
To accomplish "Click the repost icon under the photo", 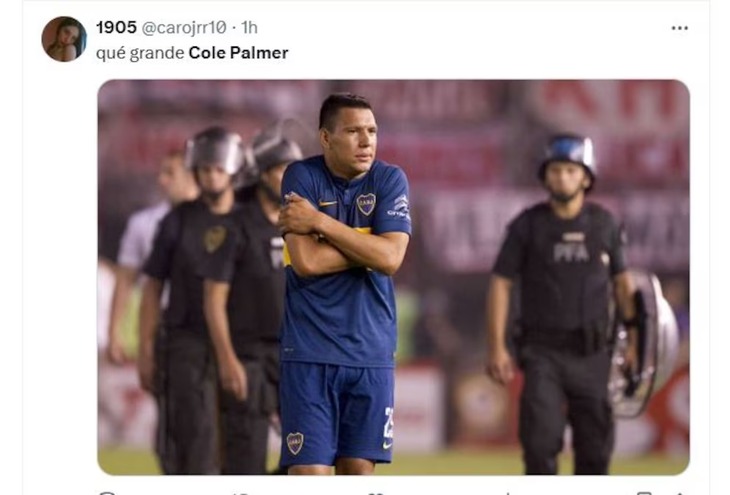I will click(x=240, y=492).
